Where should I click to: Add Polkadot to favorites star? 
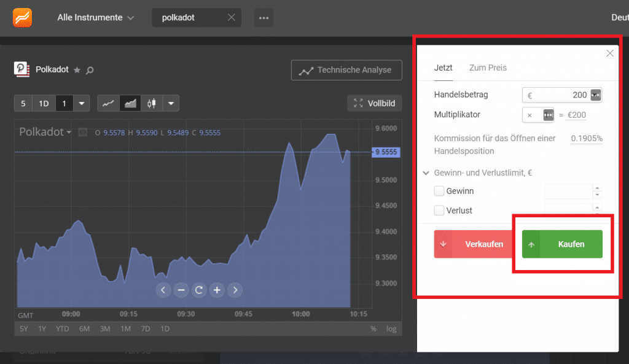coord(77,70)
